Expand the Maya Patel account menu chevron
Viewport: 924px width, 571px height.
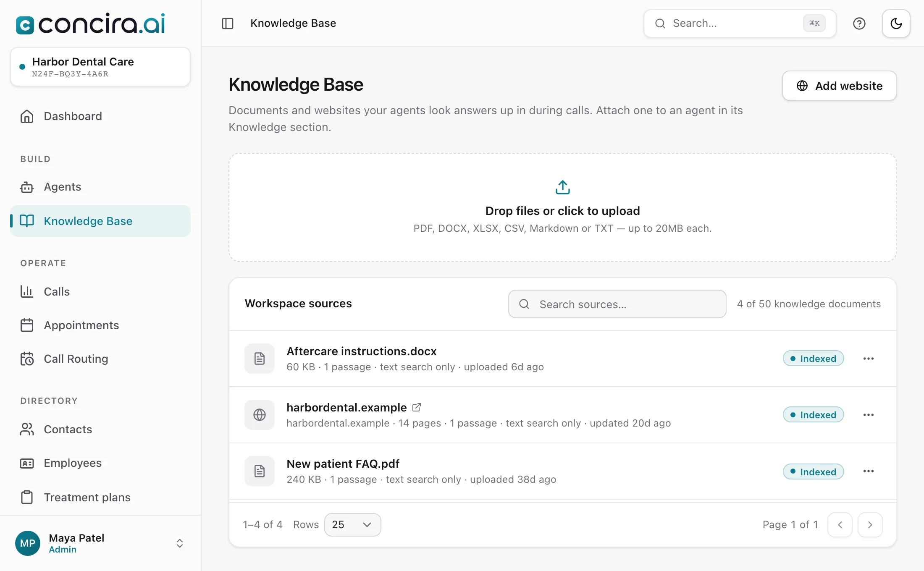(180, 543)
